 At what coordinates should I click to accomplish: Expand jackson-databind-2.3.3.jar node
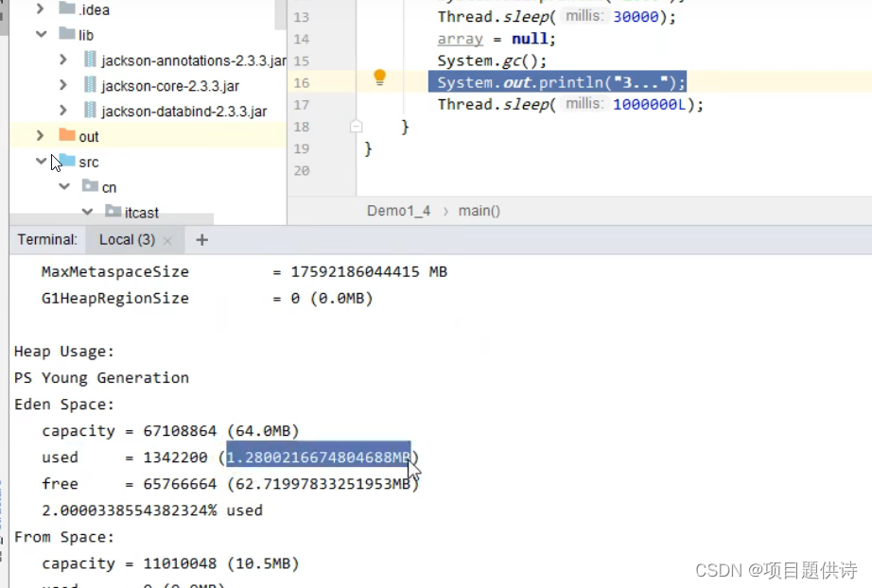click(x=63, y=111)
